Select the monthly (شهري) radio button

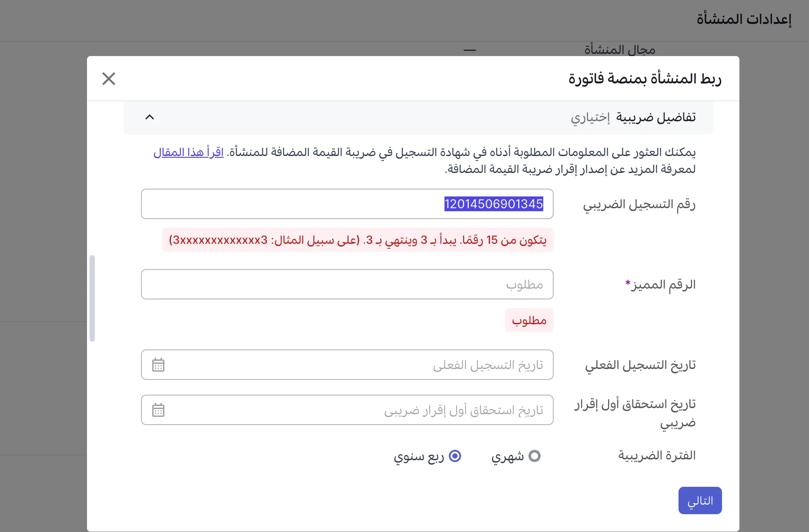click(x=534, y=456)
